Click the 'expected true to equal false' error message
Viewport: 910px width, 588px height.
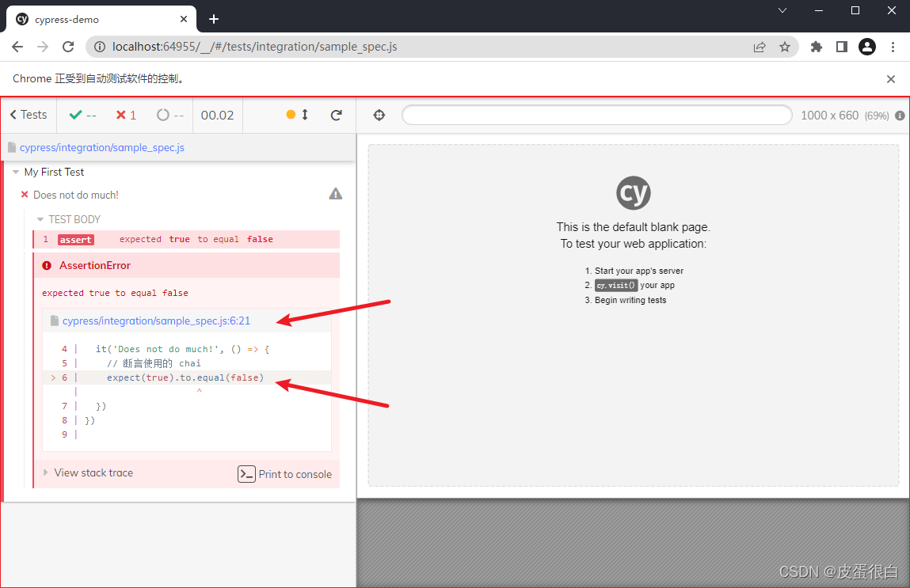(115, 293)
